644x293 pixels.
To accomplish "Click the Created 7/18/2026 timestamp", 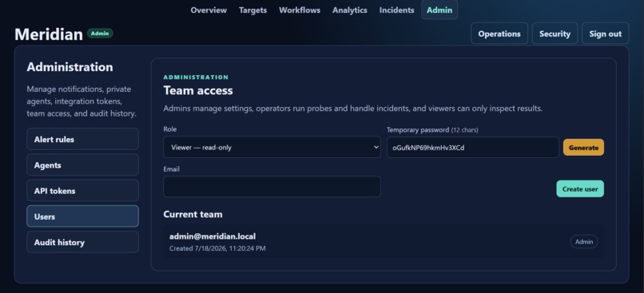I will point(217,248).
